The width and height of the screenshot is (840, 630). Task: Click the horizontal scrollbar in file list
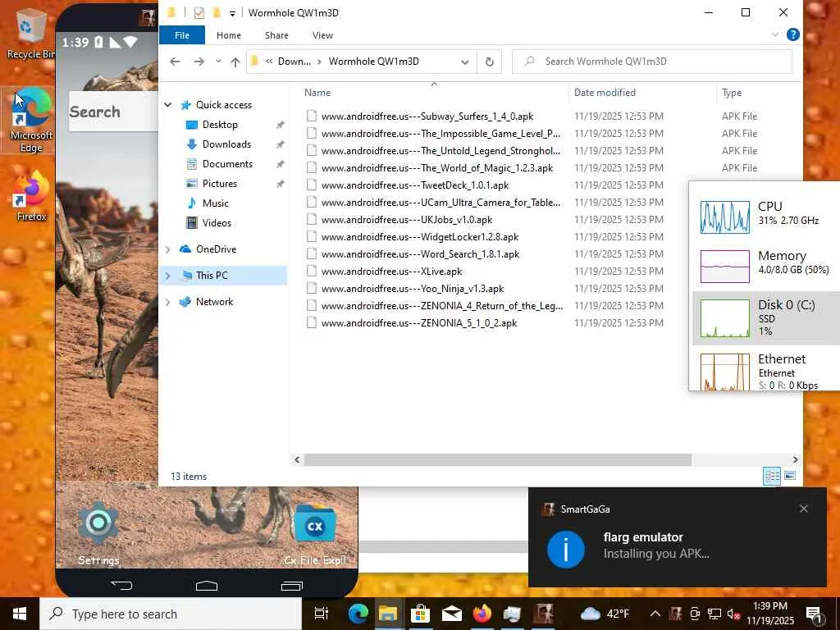[497, 459]
